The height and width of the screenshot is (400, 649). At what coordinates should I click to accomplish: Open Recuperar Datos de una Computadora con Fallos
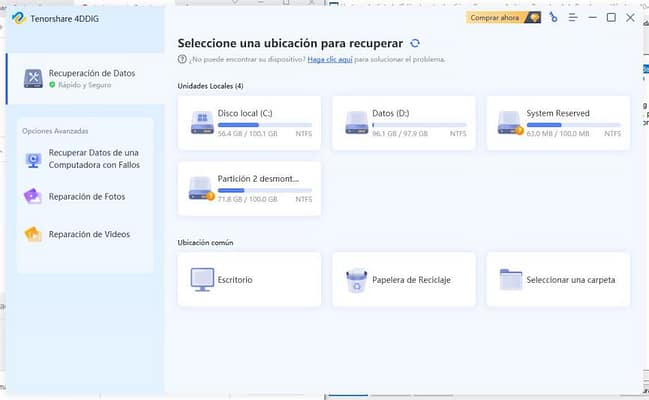pyautogui.click(x=85, y=159)
